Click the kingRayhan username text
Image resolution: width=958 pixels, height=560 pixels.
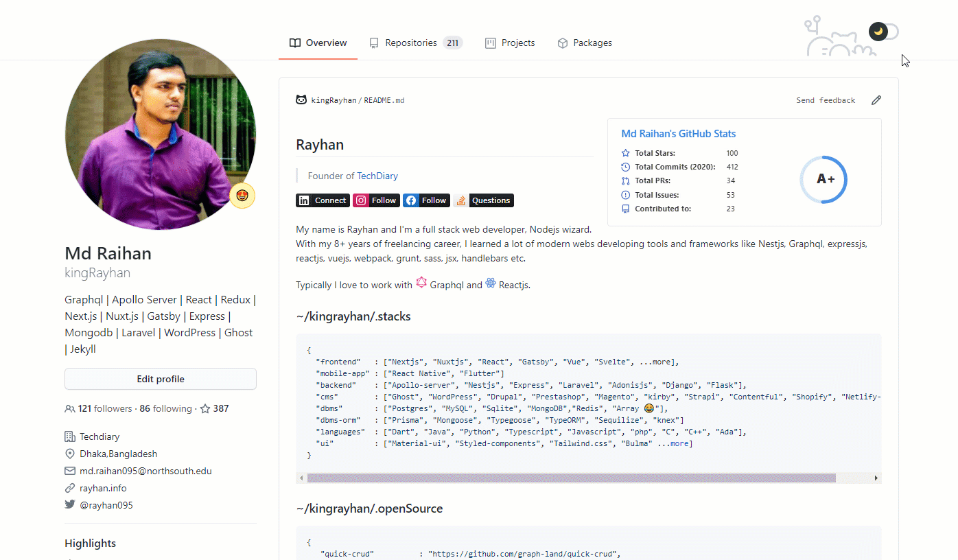point(97,272)
